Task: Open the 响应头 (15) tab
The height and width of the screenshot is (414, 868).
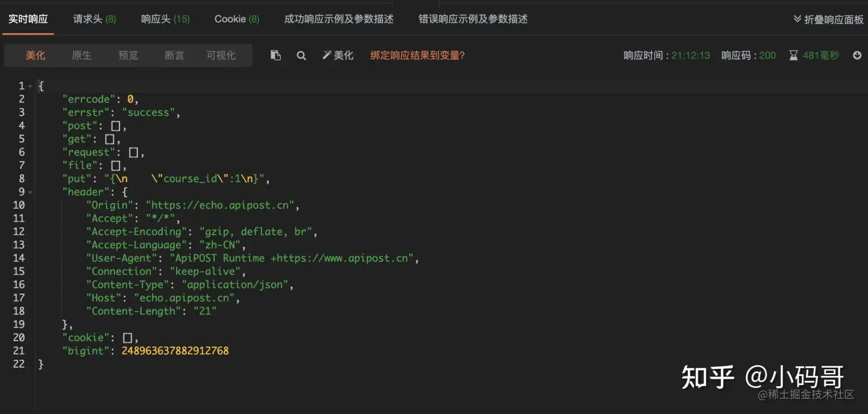Action: [165, 19]
